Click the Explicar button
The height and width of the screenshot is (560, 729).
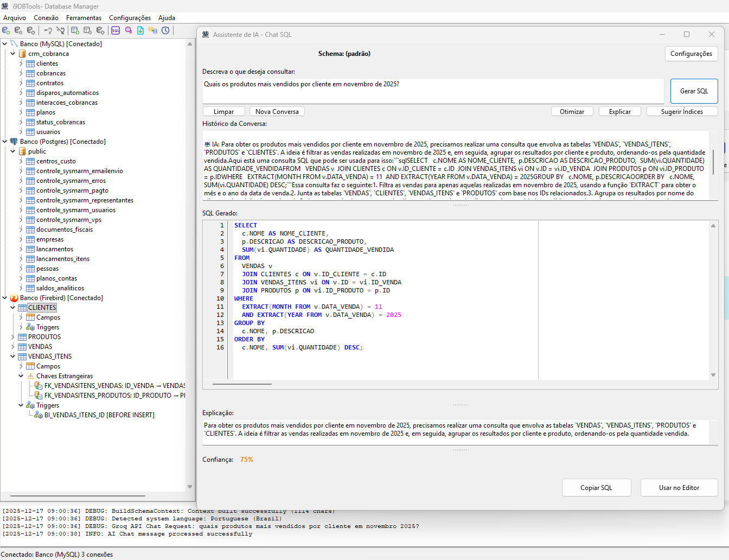tap(620, 112)
